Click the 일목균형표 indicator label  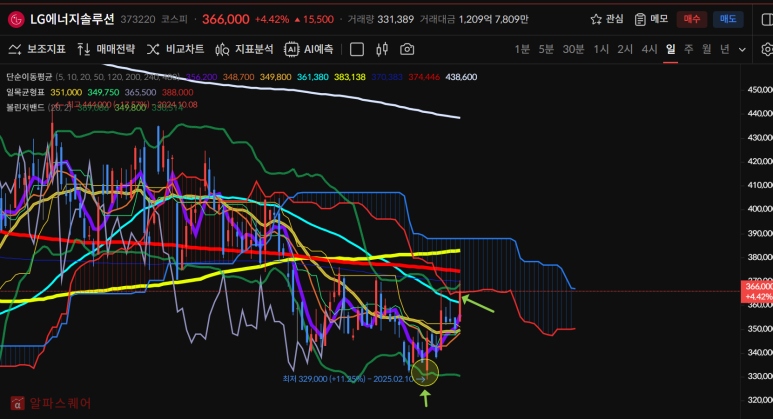pyautogui.click(x=25, y=92)
